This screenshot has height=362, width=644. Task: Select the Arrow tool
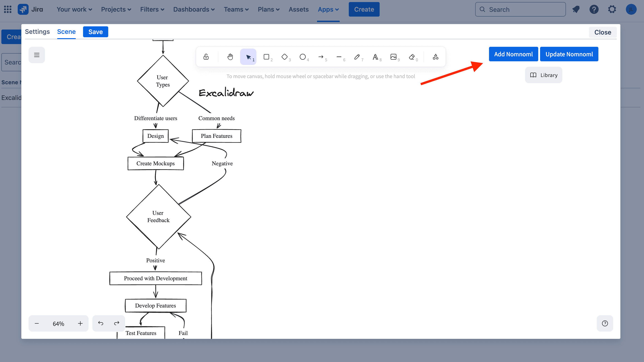pyautogui.click(x=321, y=57)
